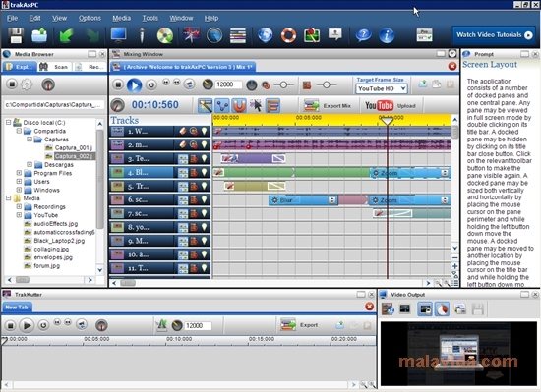This screenshot has height=392, width=541.
Task: Click the lifebuoy support icon
Action: pyautogui.click(x=288, y=35)
